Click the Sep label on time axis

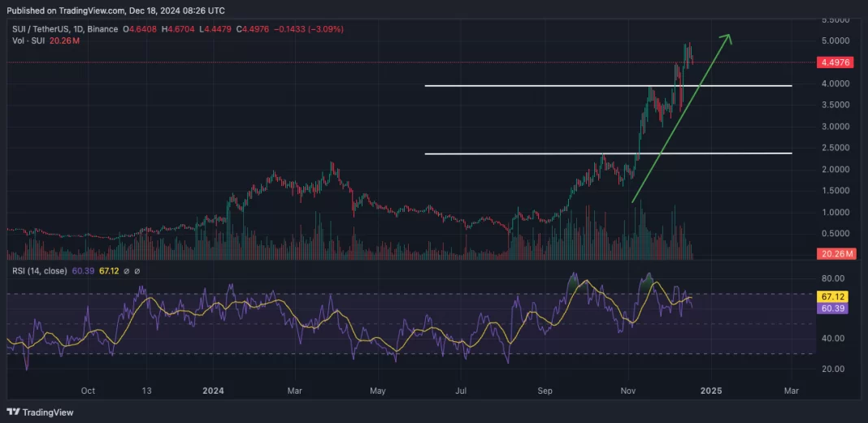click(545, 391)
